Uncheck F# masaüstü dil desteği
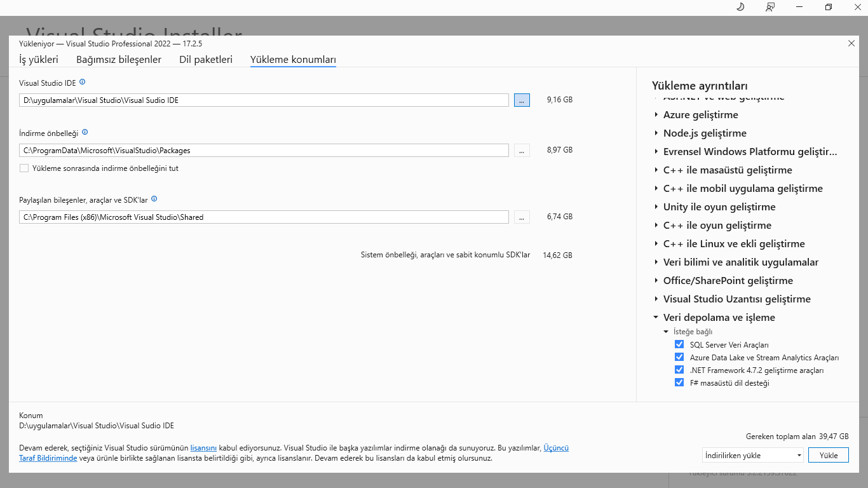Image resolution: width=868 pixels, height=488 pixels. 679,383
